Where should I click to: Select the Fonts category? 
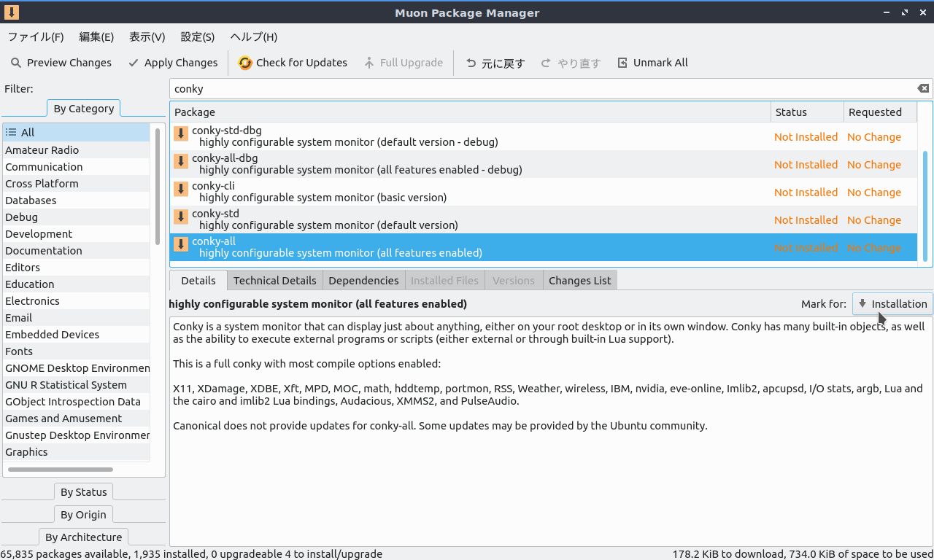coord(77,351)
